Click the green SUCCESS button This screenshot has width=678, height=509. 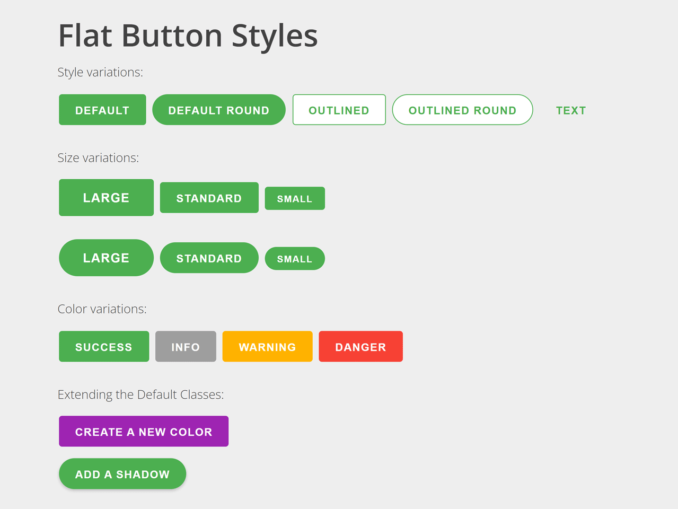click(104, 346)
